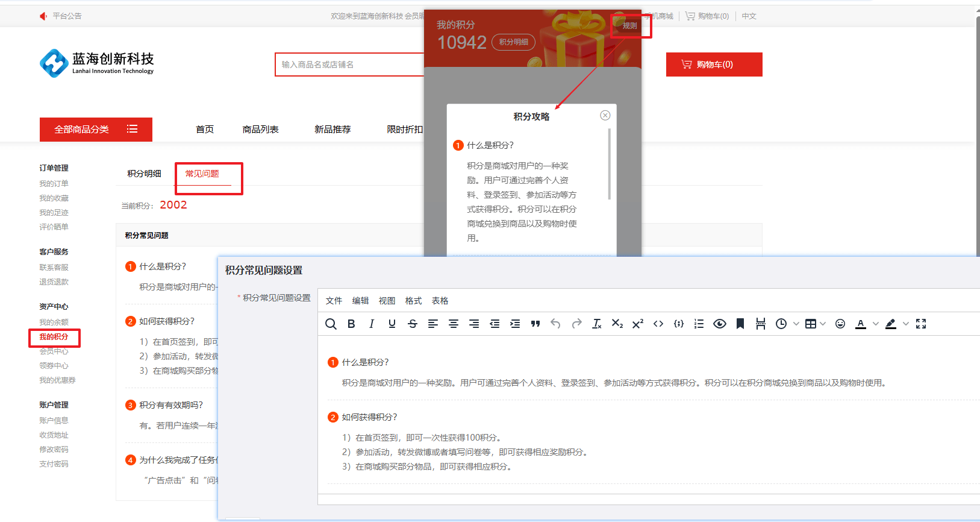This screenshot has height=522, width=980.
Task: Click product search input field
Action: pyautogui.click(x=349, y=64)
